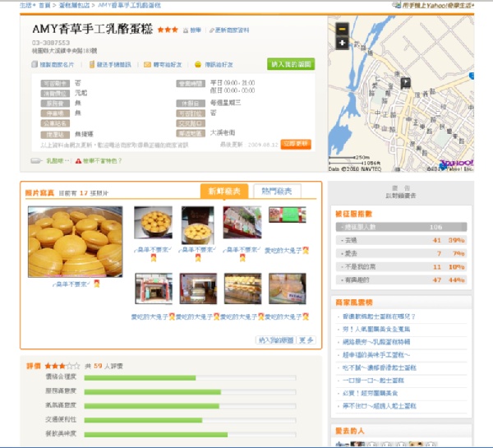The image size is (493, 448).
Task: Click the 不是我的菜 row showing 10%
Action: click(x=401, y=267)
